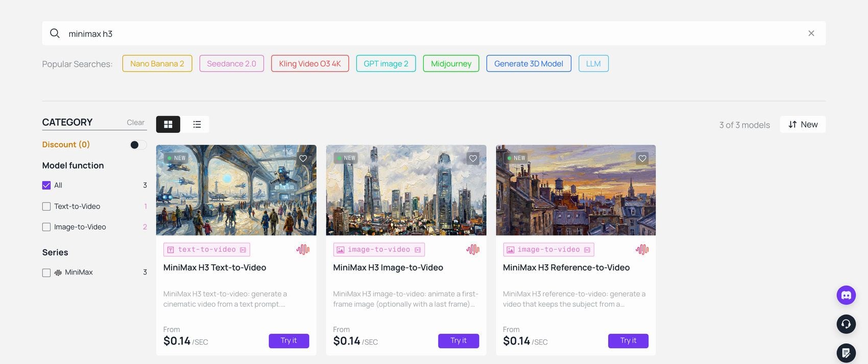Viewport: 868px width, 364px height.
Task: Try it on MiniMax H3 Image-to-Video
Action: [x=459, y=340]
